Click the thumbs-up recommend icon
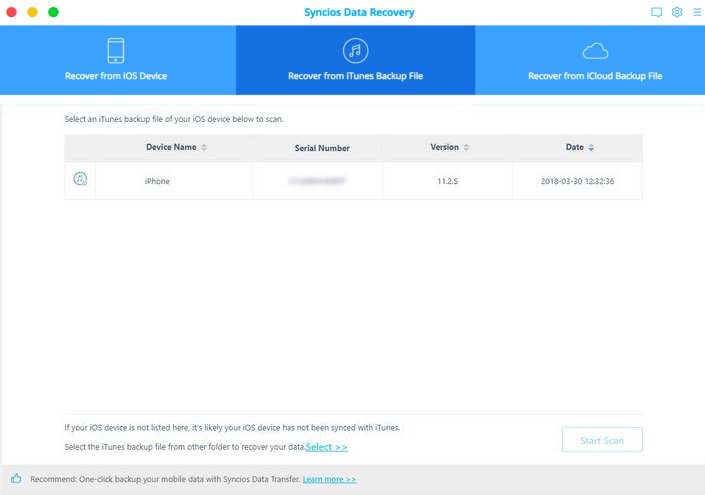Image resolution: width=705 pixels, height=495 pixels. (16, 479)
